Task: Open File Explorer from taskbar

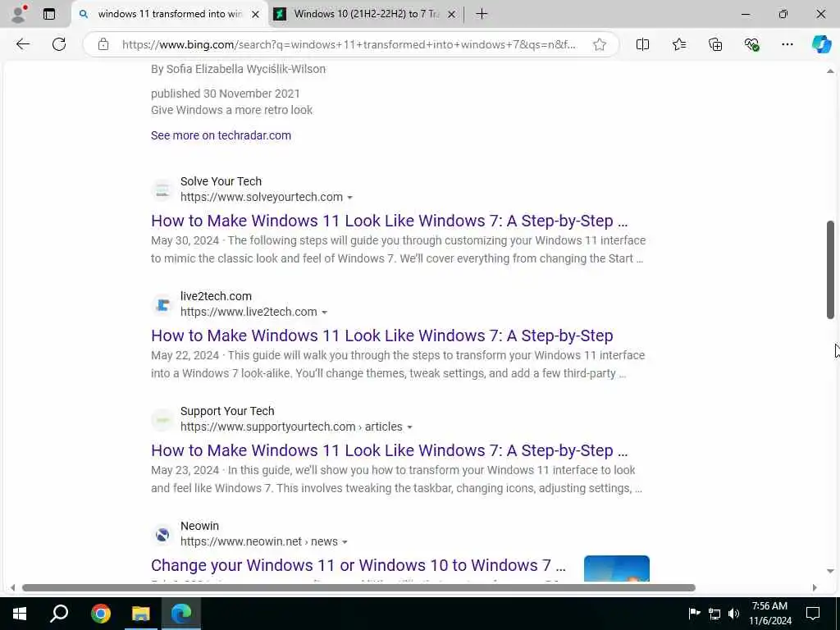Action: tap(141, 614)
